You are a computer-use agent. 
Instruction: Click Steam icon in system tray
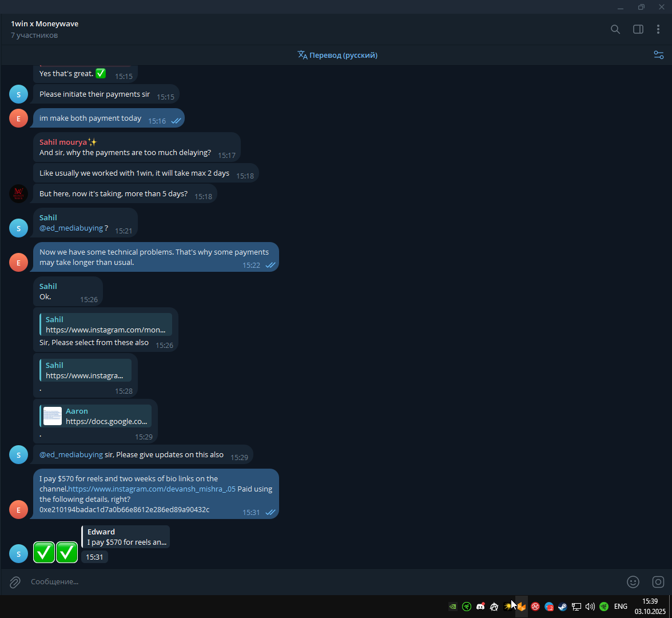pyautogui.click(x=562, y=607)
